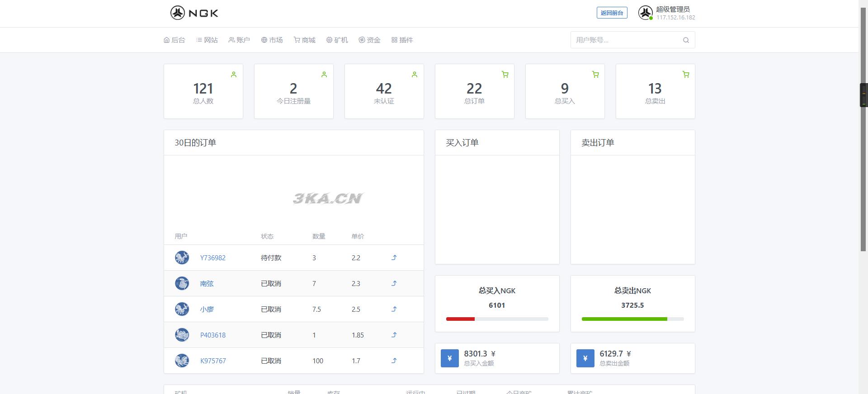Click the page vertical scrollbar
868x394 pixels.
tap(863, 136)
